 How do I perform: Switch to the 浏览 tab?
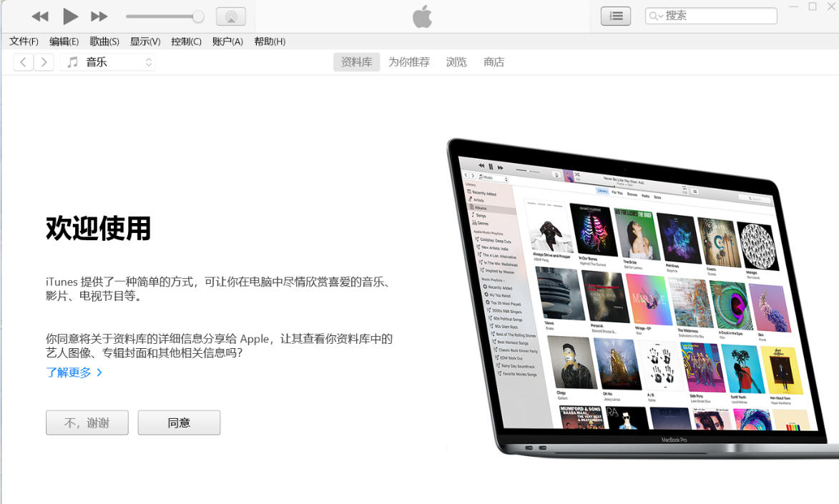(x=456, y=61)
